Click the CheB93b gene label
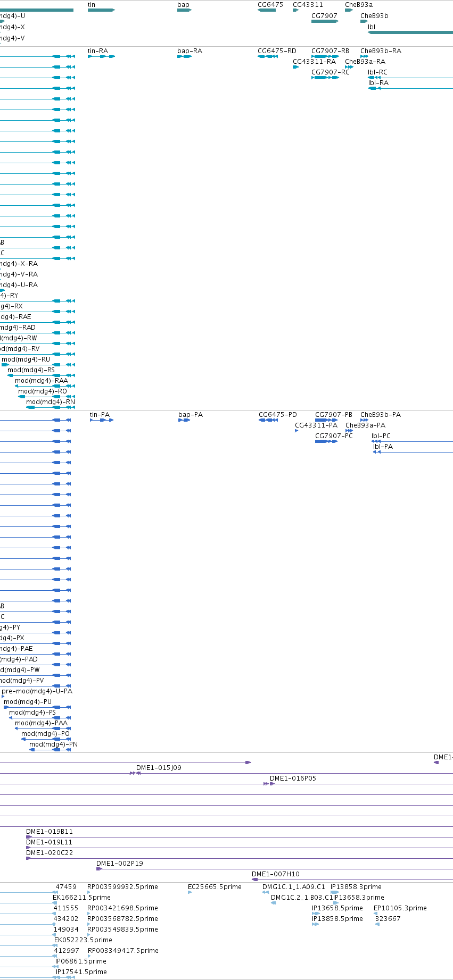Image resolution: width=453 pixels, height=980 pixels. pyautogui.click(x=374, y=16)
